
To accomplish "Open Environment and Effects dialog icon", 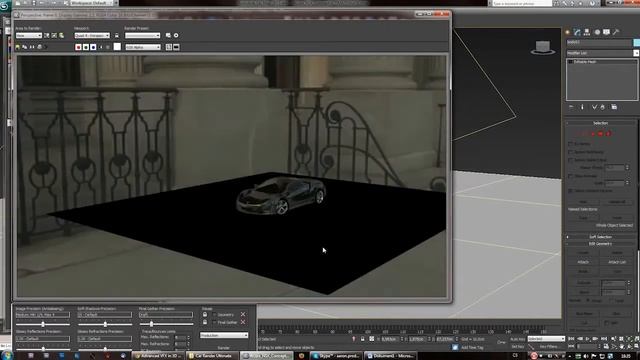I will 176,36.
